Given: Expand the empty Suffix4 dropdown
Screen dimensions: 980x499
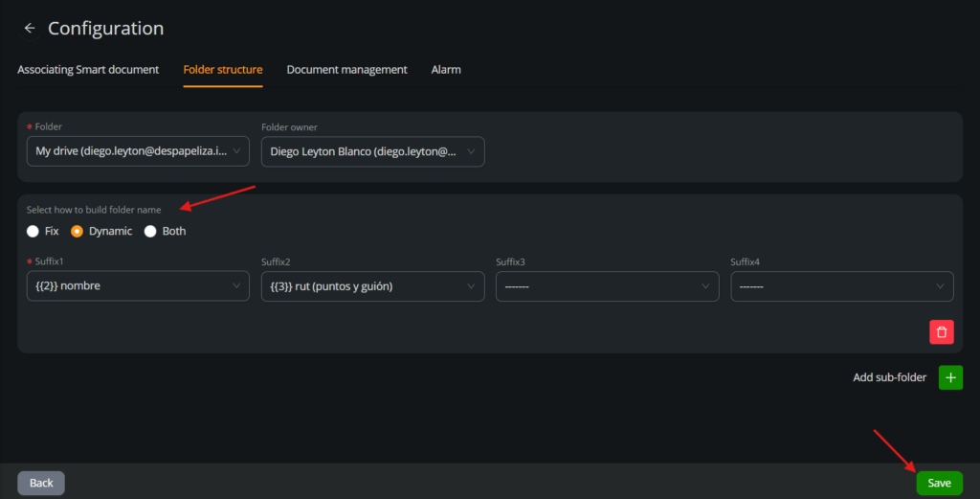Looking at the screenshot, I should coord(841,285).
